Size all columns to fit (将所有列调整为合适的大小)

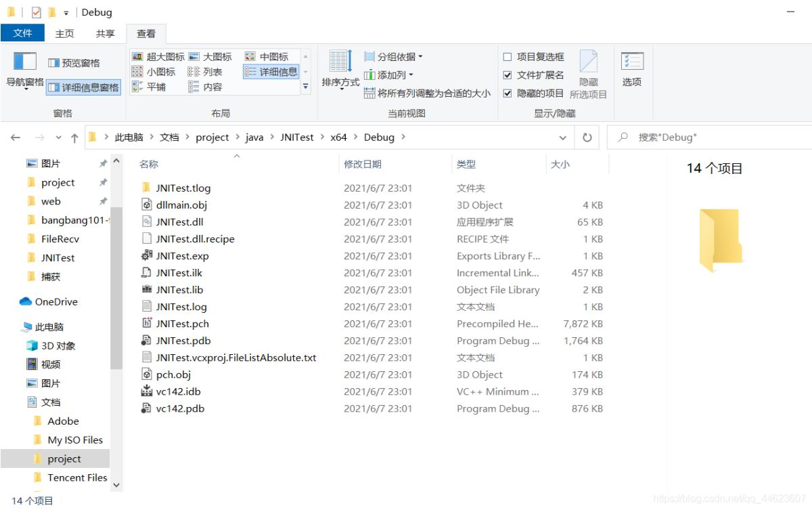tap(427, 93)
